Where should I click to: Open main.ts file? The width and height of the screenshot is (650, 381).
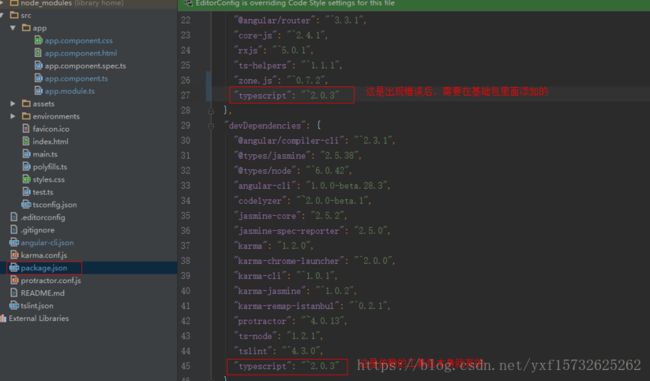45,154
